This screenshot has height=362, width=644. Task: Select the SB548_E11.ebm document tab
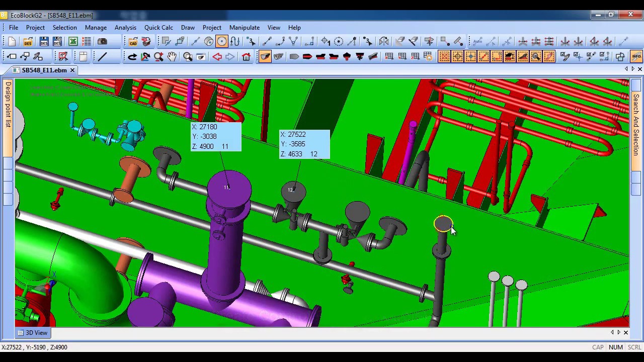click(44, 70)
